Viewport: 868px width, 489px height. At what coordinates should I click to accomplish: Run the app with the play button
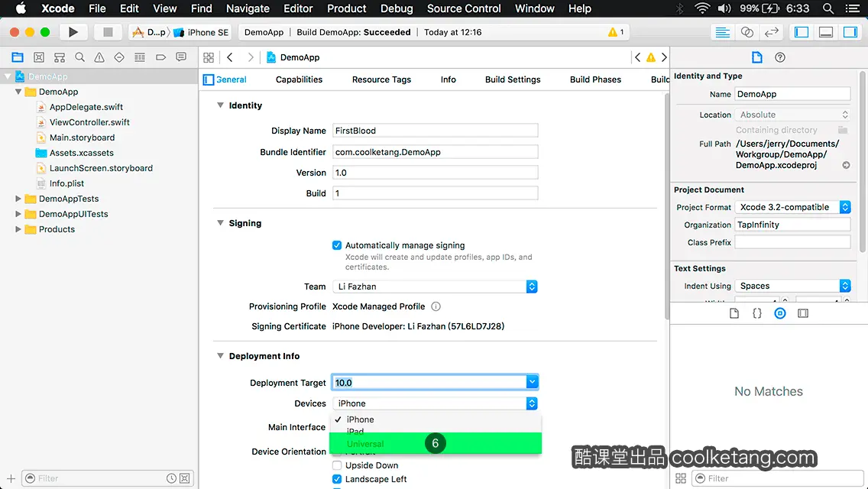click(73, 32)
